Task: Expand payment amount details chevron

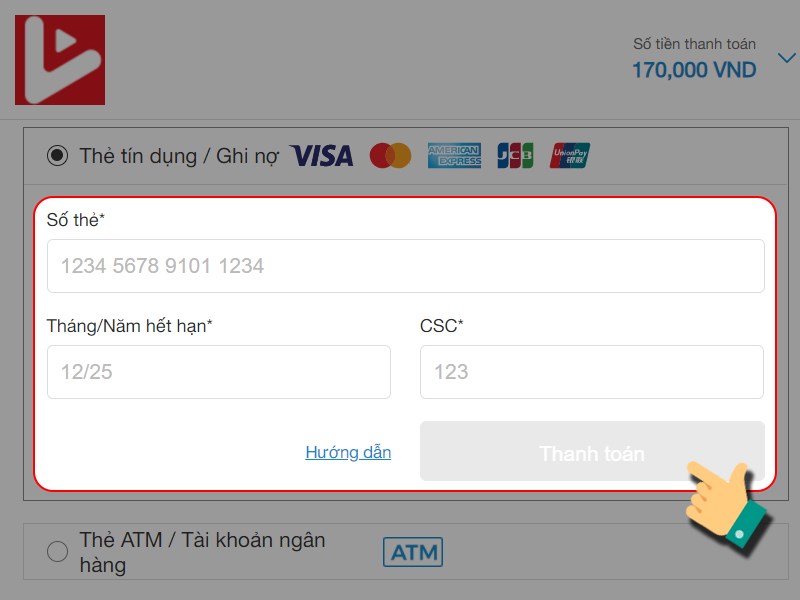Action: tap(786, 57)
